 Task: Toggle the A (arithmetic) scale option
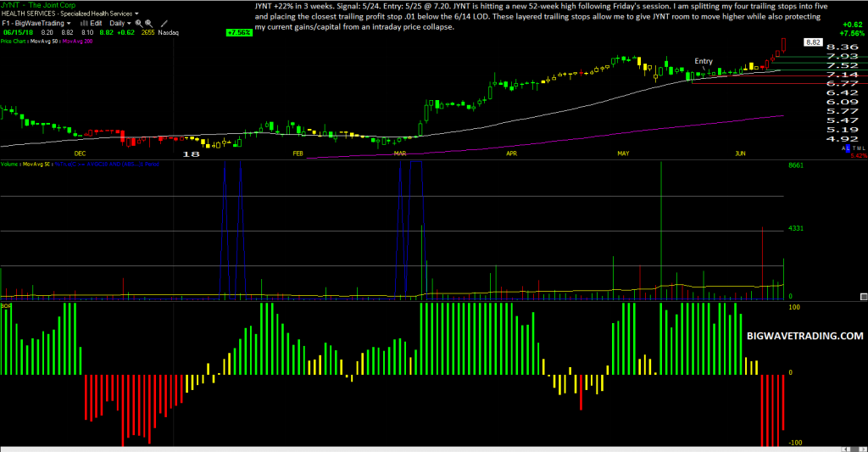[x=843, y=148]
